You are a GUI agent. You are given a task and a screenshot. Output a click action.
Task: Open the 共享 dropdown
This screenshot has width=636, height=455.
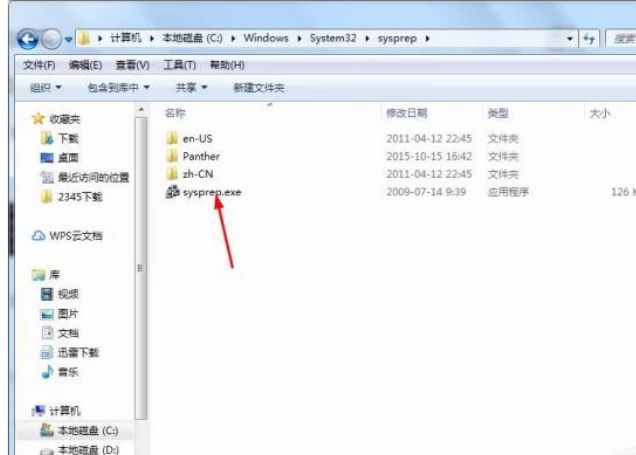click(191, 87)
